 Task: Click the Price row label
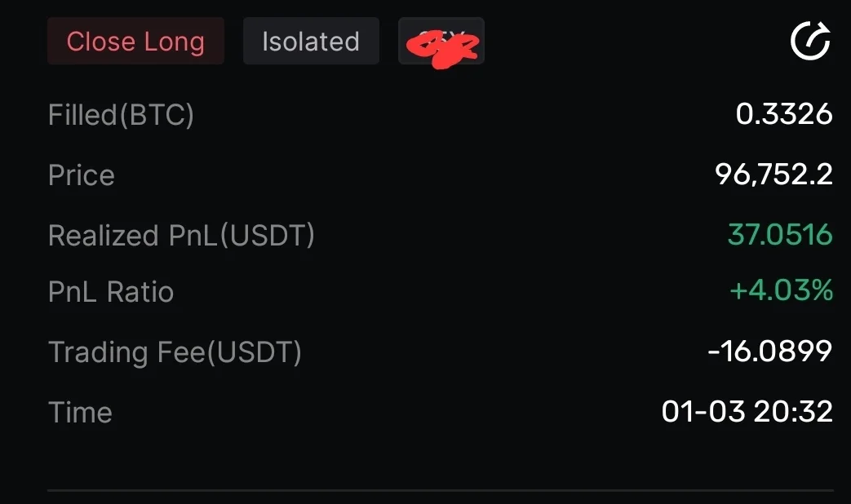tap(82, 175)
